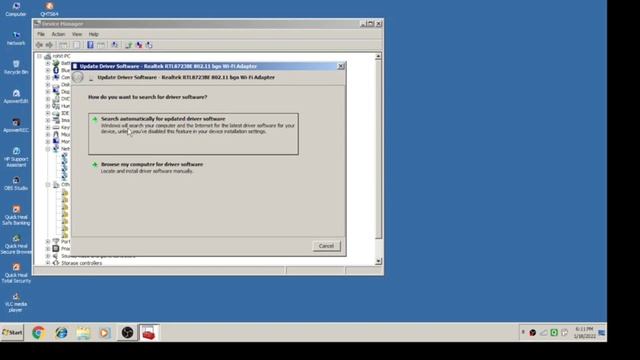Click the Uninstall device toolbar icon
This screenshot has height=360, width=640.
(x=139, y=45)
